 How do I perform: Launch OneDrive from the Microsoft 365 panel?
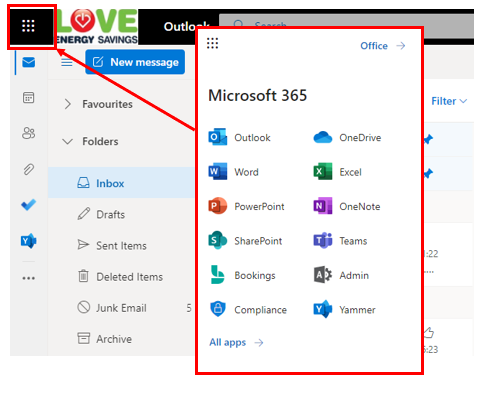[x=347, y=137]
